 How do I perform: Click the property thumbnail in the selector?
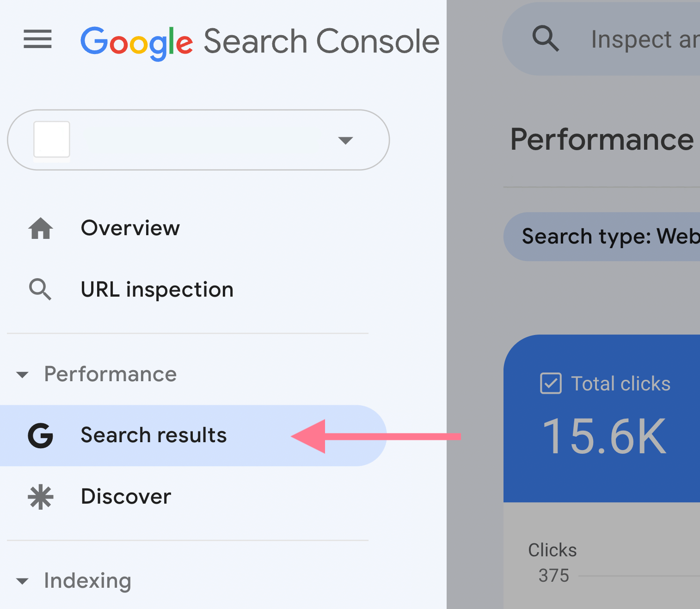pos(51,140)
